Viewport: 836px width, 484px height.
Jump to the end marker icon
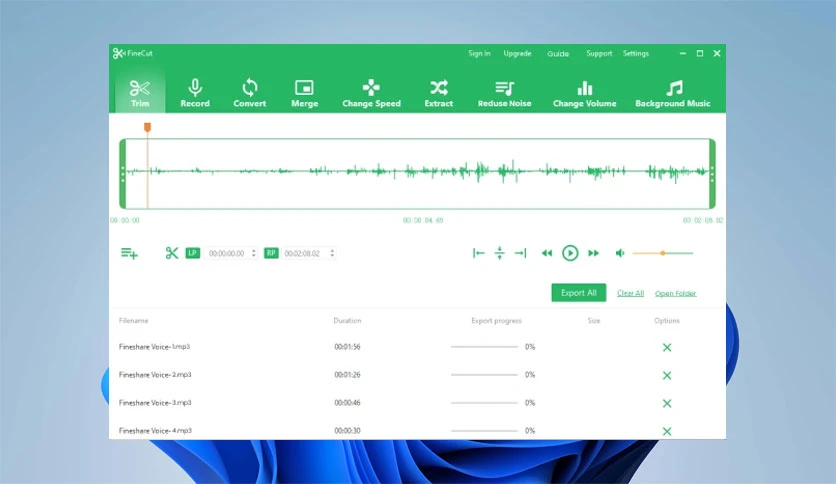(x=521, y=253)
